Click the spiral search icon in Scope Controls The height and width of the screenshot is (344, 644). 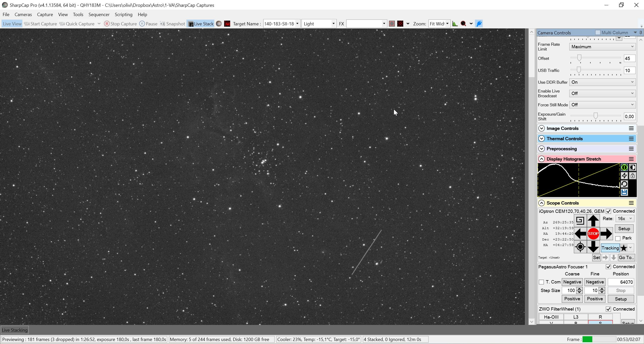click(580, 221)
